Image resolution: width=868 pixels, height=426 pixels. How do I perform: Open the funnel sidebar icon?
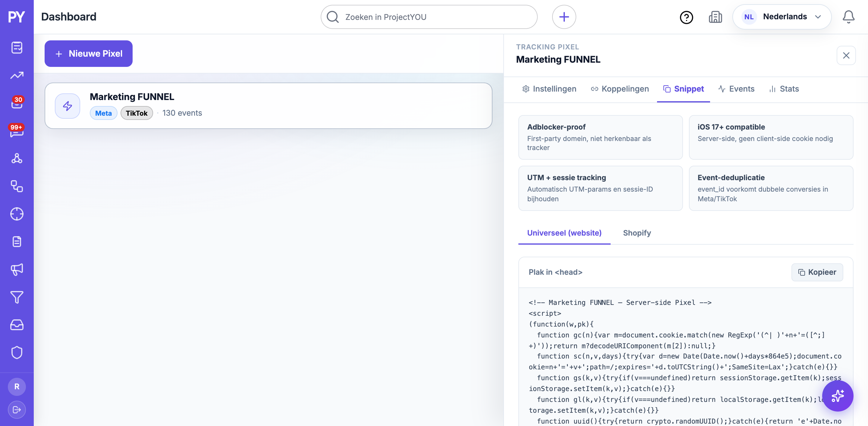17,297
